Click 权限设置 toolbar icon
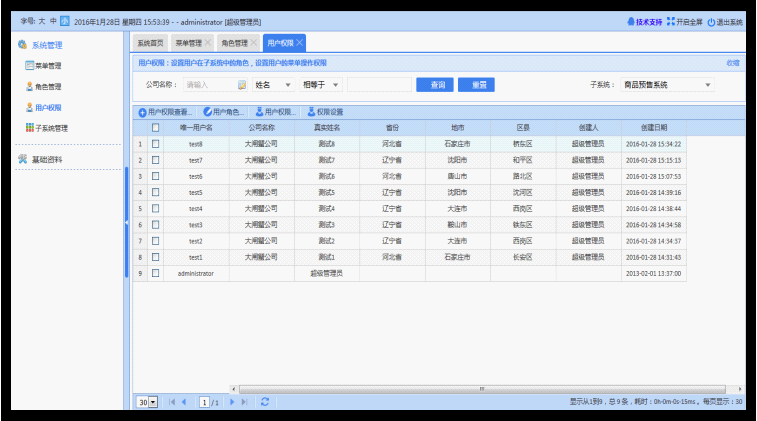Image resolution: width=757 pixels, height=421 pixels. [x=311, y=112]
